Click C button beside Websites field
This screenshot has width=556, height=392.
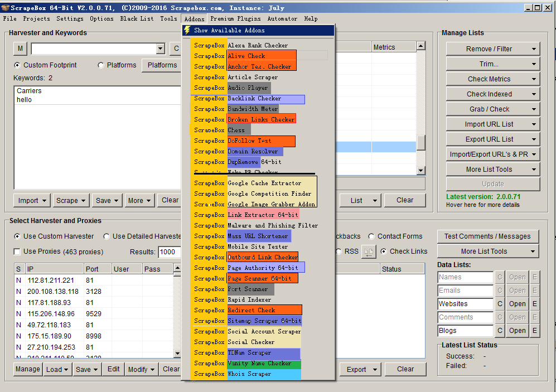point(500,304)
